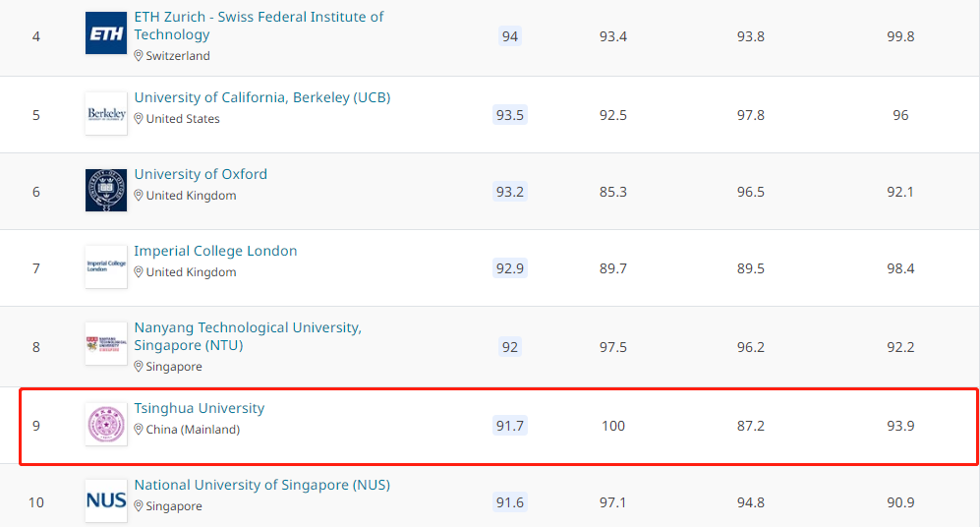
Task: Click rank number 8
Action: [36, 347]
